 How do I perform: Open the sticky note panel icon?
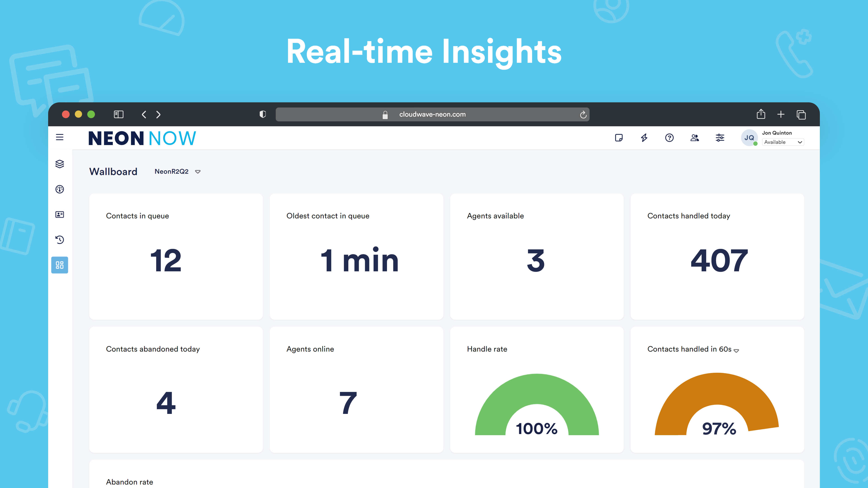point(619,138)
